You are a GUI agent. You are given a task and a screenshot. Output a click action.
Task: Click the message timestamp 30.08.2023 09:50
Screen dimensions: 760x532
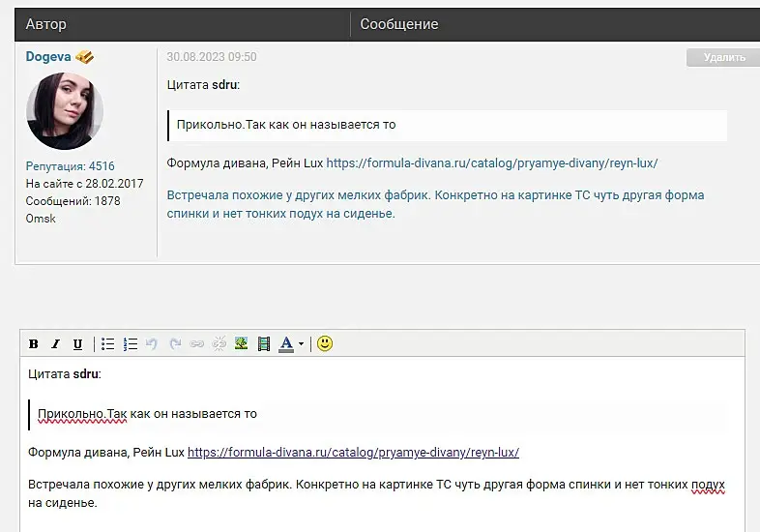[212, 57]
